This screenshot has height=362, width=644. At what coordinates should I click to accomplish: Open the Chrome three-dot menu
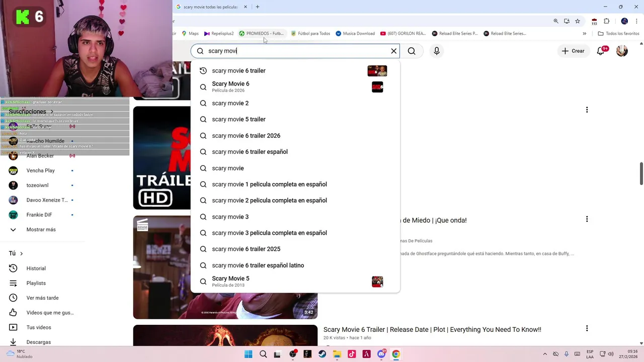click(x=637, y=21)
